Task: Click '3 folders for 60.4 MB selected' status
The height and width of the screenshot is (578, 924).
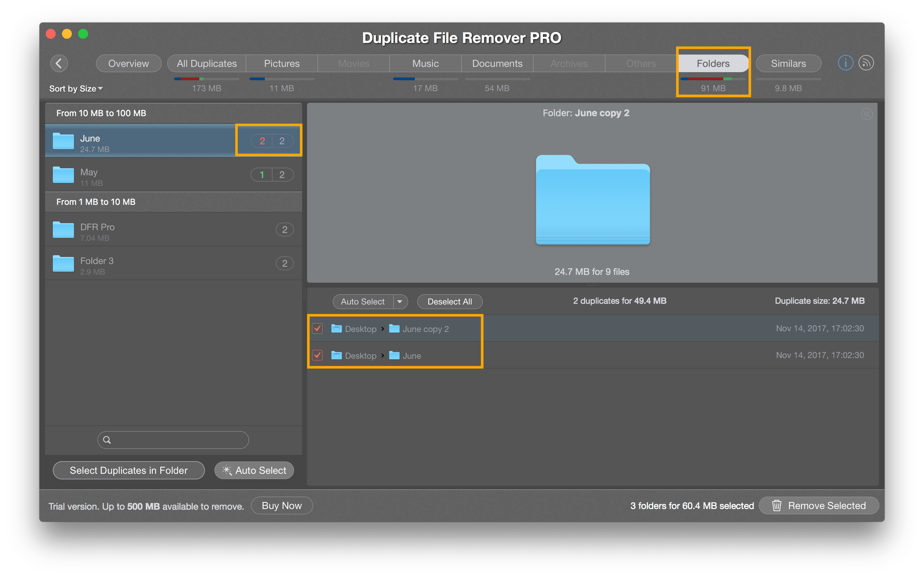Action: click(x=692, y=506)
